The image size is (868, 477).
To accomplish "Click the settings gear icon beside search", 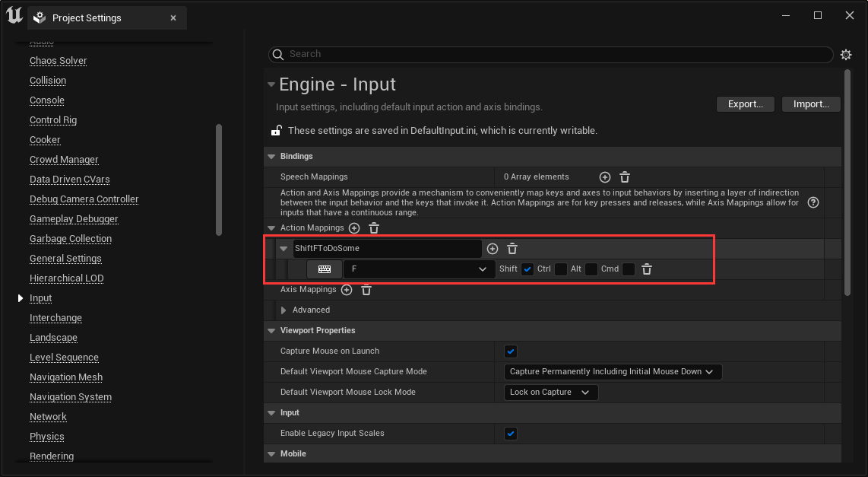I will (846, 55).
